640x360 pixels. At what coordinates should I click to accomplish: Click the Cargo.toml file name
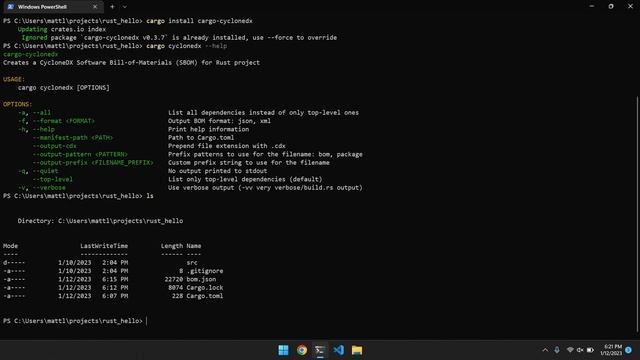[204, 296]
